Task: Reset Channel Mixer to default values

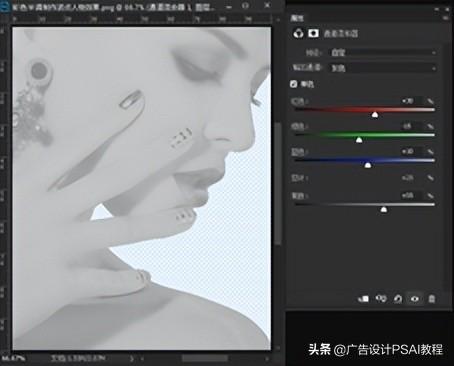Action: point(398,299)
